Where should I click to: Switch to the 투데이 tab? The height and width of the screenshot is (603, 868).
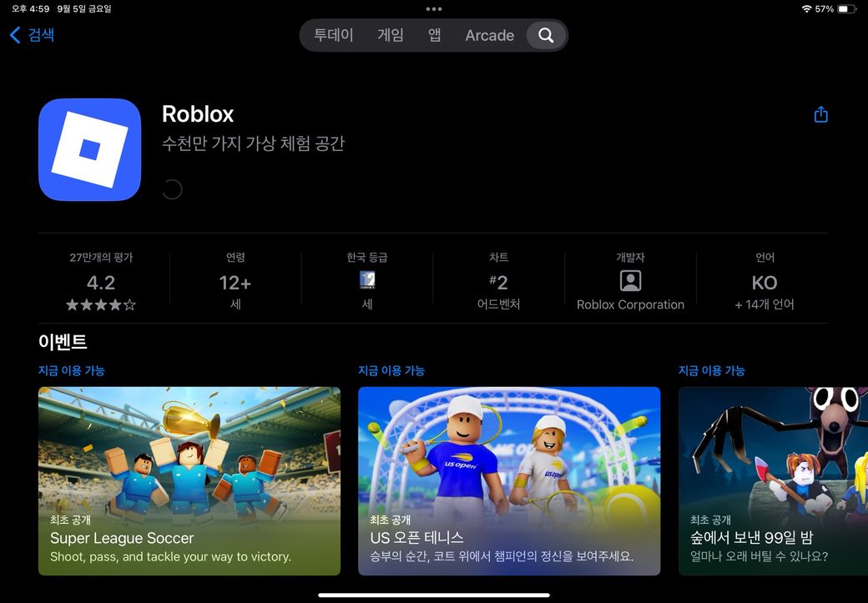tap(334, 35)
